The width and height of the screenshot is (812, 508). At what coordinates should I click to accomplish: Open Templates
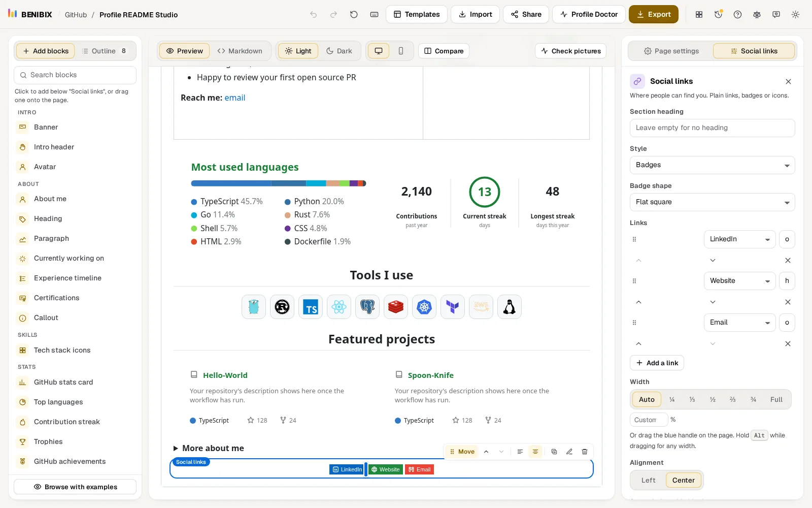tap(417, 14)
